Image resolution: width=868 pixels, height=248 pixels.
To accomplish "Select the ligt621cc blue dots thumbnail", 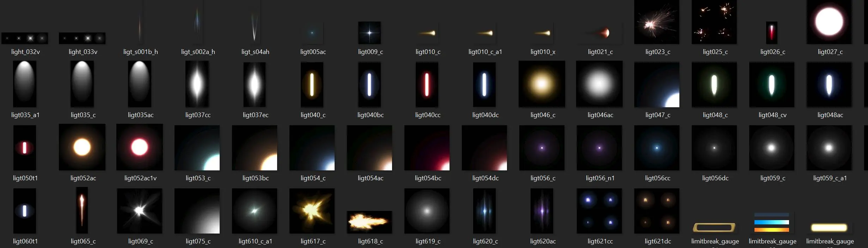I will 599,211.
